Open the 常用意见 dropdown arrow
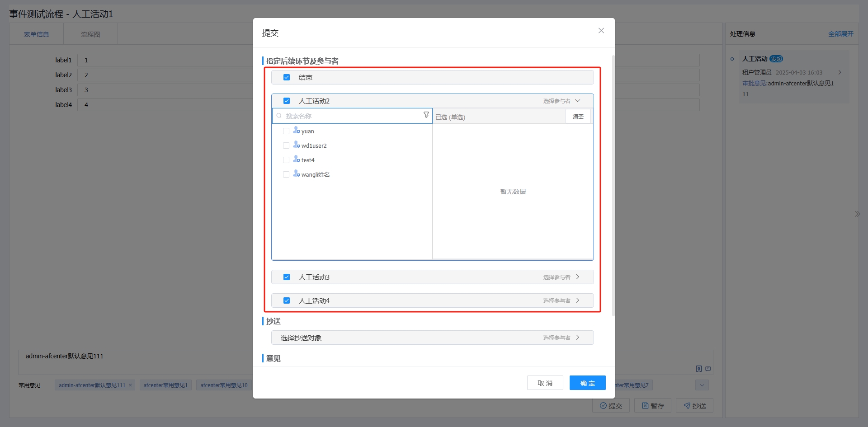The image size is (868, 427). click(701, 385)
